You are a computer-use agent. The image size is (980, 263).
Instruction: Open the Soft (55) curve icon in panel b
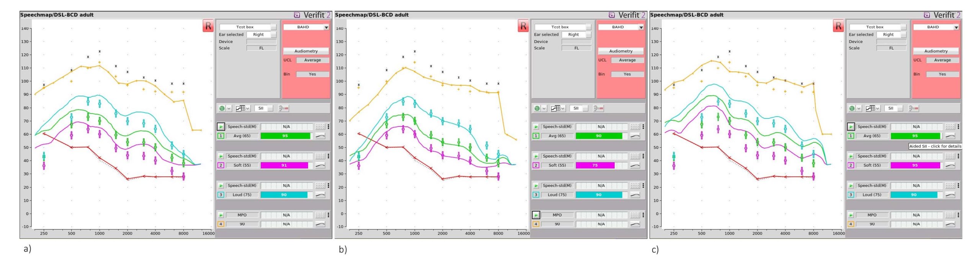point(635,165)
